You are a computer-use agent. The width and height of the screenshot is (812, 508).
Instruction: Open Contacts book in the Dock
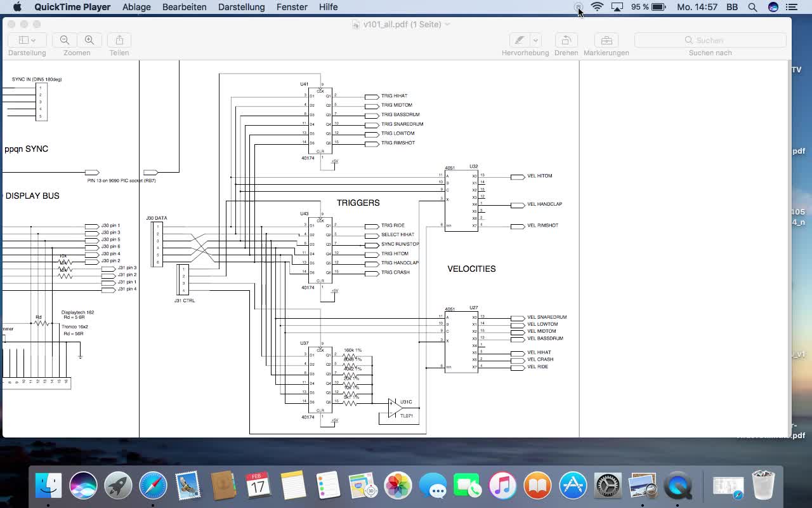point(223,486)
